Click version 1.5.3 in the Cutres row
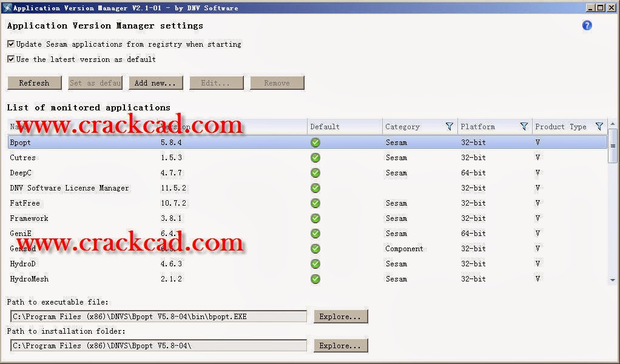 [171, 158]
